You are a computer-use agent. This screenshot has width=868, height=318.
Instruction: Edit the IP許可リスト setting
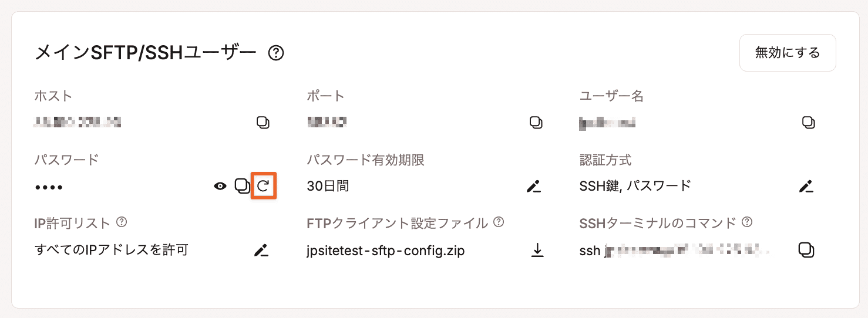click(x=261, y=251)
